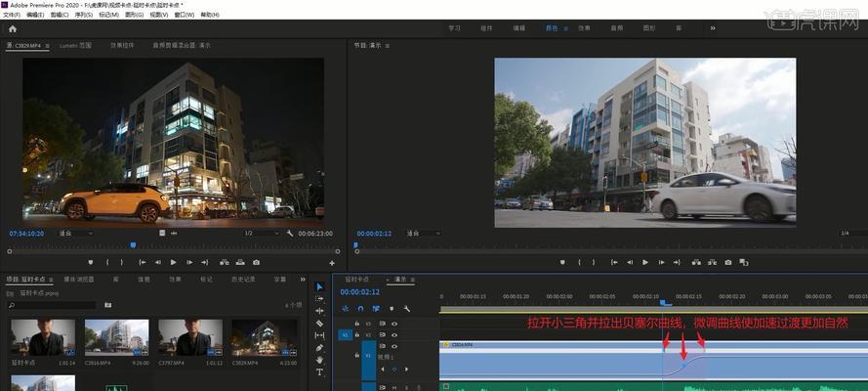
Task: Open the Source panel tab menu
Action: pos(47,46)
